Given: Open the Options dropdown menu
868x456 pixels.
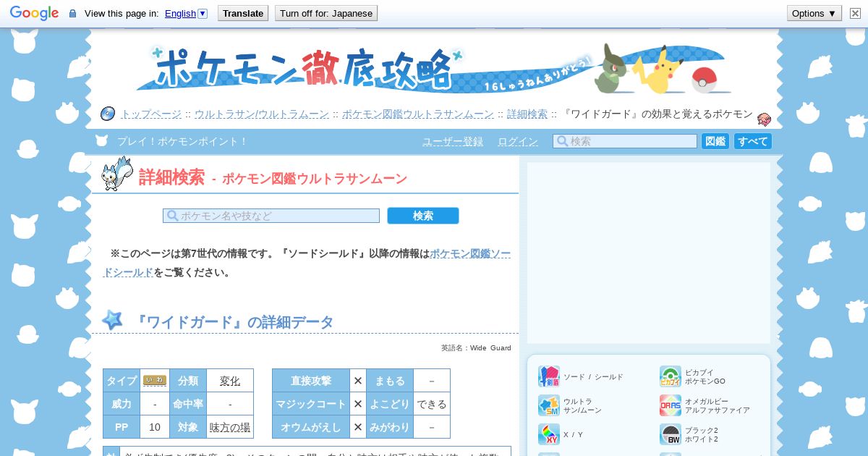Looking at the screenshot, I should [814, 13].
